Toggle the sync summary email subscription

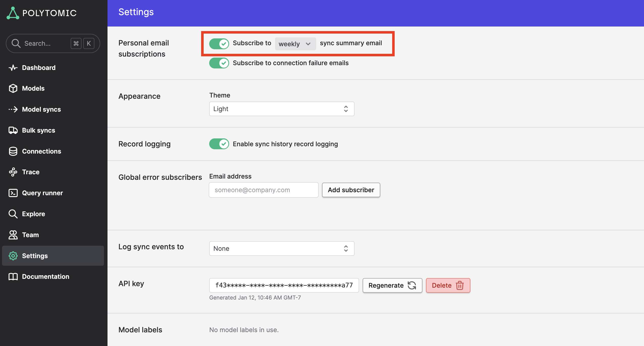coord(219,44)
